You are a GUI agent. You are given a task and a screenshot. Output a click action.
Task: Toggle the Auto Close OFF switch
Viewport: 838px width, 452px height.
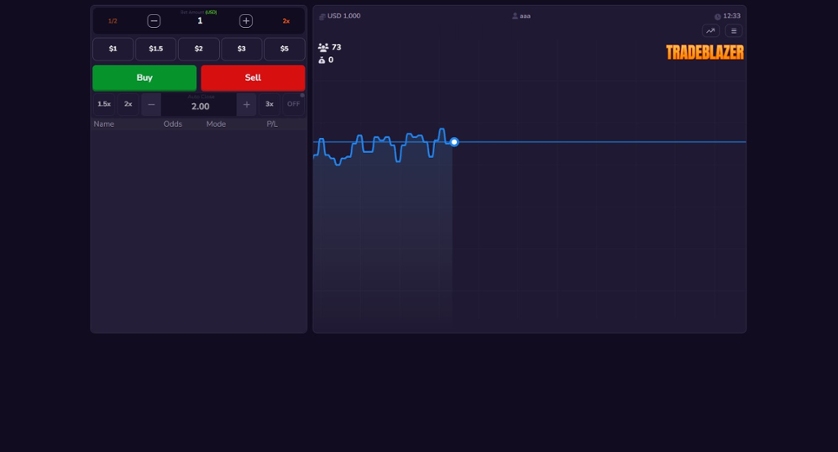point(293,104)
